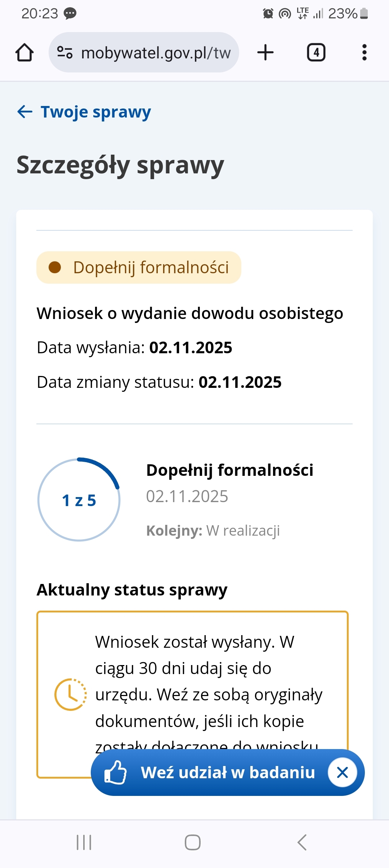Tap the Szczegóły sprawy heading
Screen dimensions: 389x868
coord(120,165)
